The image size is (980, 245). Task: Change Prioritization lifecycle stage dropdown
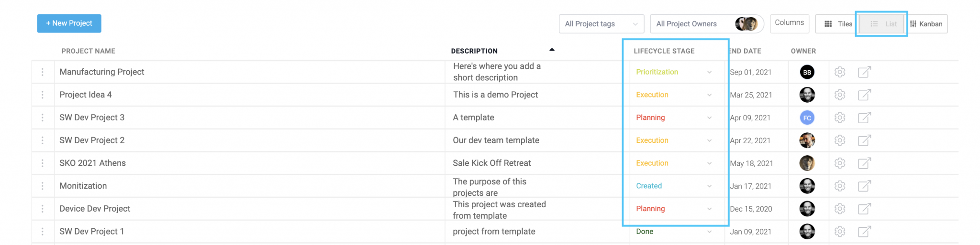pyautogui.click(x=674, y=72)
